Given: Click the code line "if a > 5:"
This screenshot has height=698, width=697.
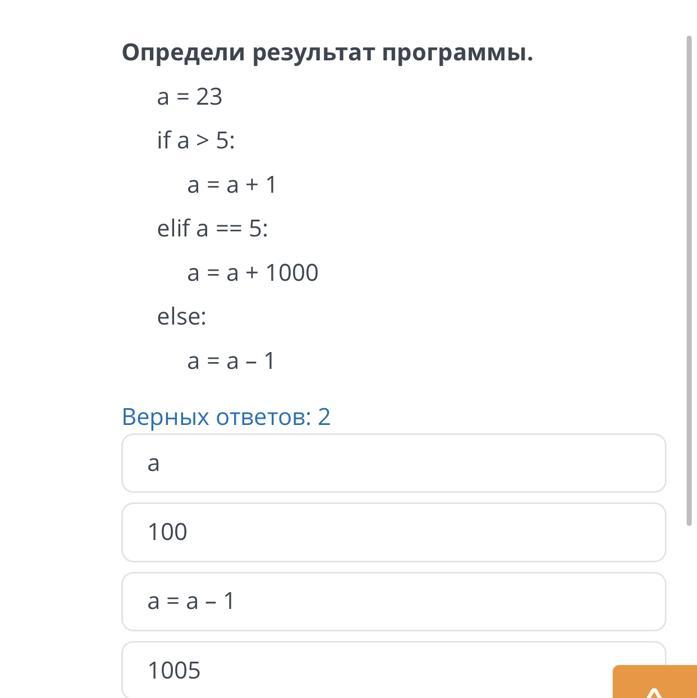Looking at the screenshot, I should coord(196,141).
